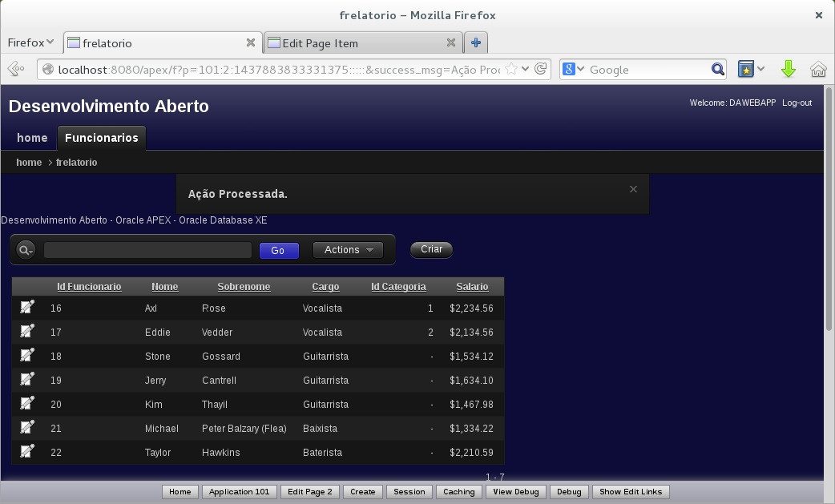Edit the Taylor Hawkins record via row icon
This screenshot has width=835, height=504.
(x=27, y=451)
